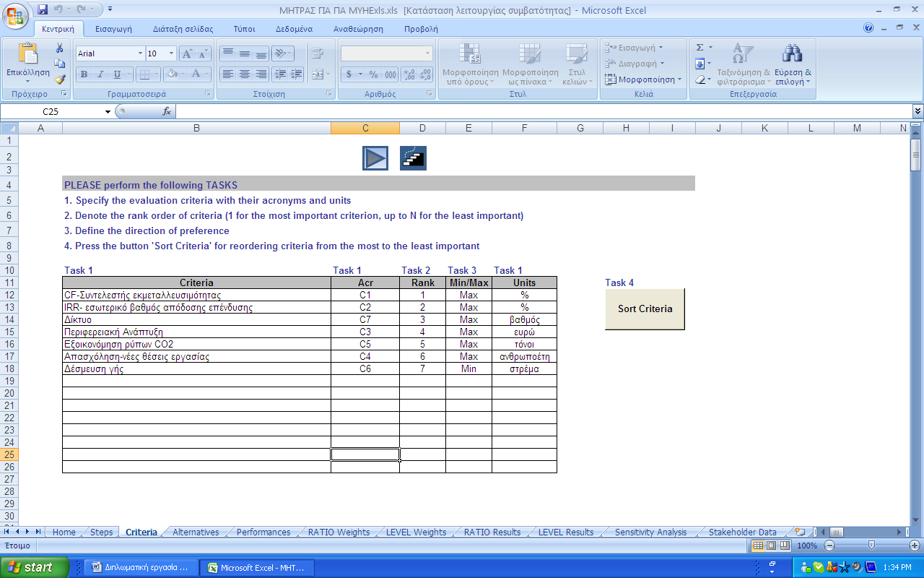Click the Office Button logo
924x578 pixels.
pyautogui.click(x=15, y=16)
